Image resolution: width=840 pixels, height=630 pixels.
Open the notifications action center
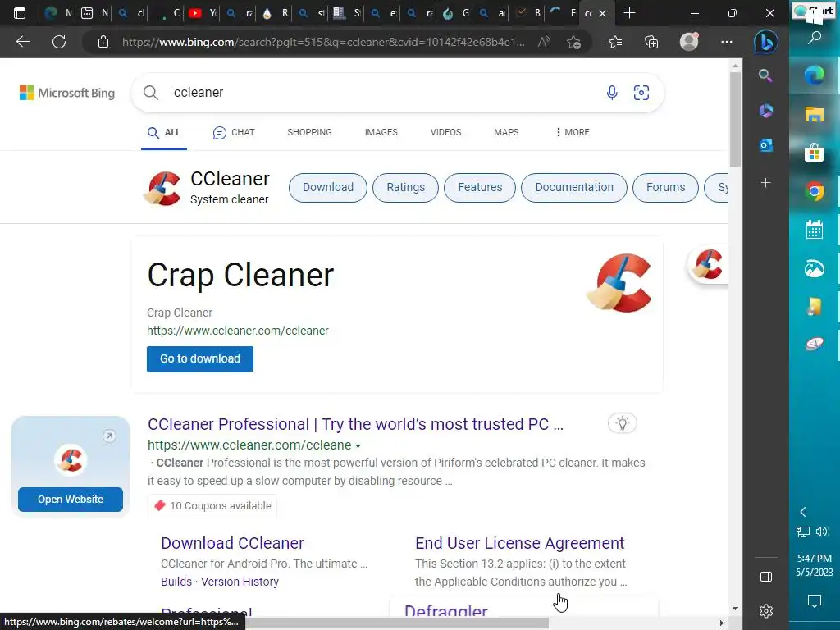point(815,600)
